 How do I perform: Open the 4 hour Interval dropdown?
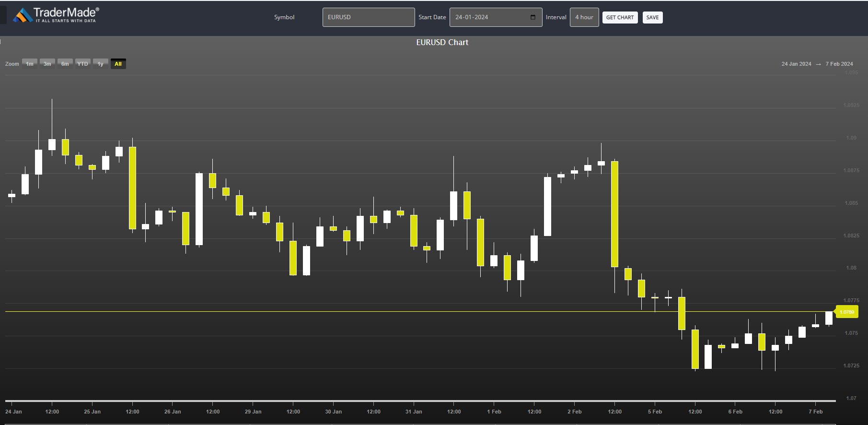pyautogui.click(x=584, y=17)
